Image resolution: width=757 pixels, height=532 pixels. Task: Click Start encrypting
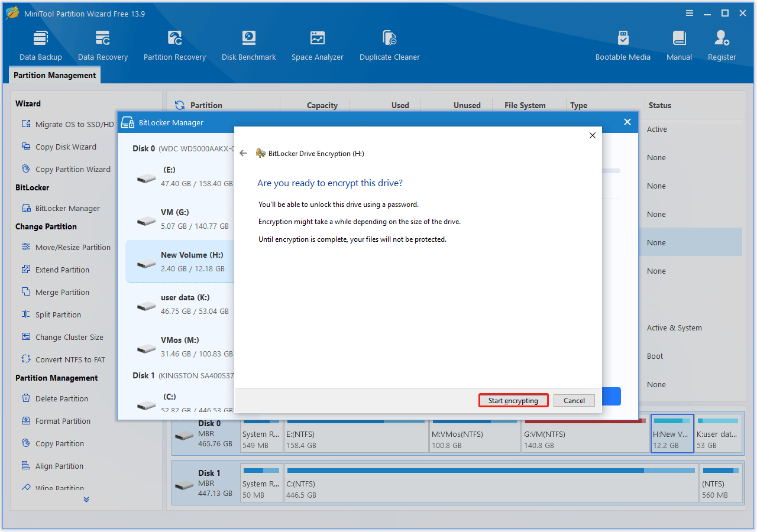point(513,400)
